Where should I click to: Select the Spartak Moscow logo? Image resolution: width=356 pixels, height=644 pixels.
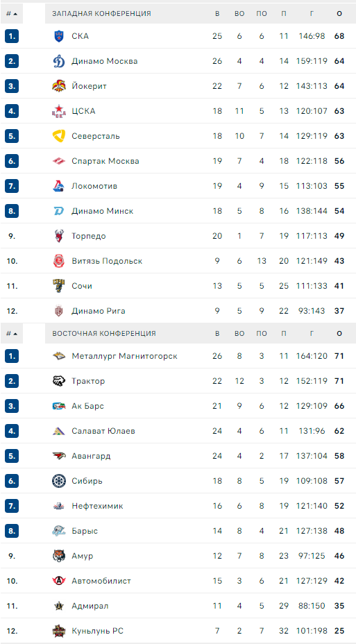59,161
